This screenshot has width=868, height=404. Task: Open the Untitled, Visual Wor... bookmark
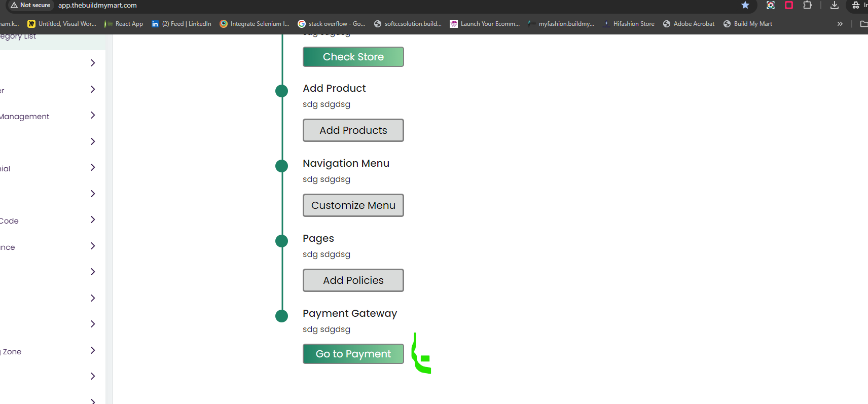click(x=62, y=24)
